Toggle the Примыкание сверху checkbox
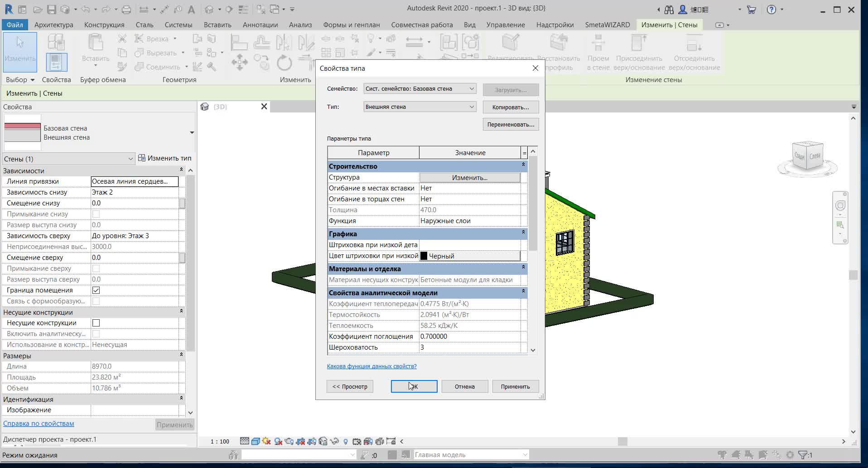The width and height of the screenshot is (868, 468). tap(96, 268)
